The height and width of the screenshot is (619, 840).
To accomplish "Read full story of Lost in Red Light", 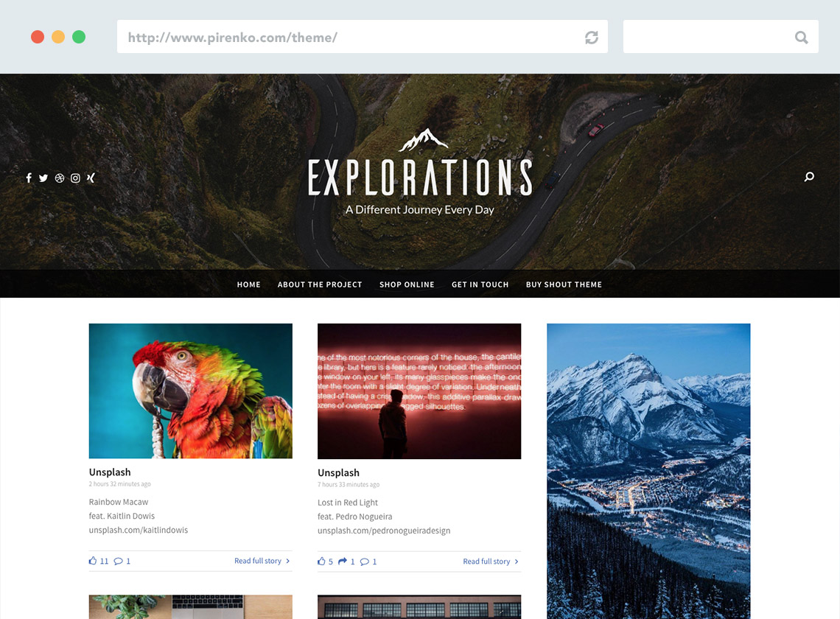I will pyautogui.click(x=491, y=561).
